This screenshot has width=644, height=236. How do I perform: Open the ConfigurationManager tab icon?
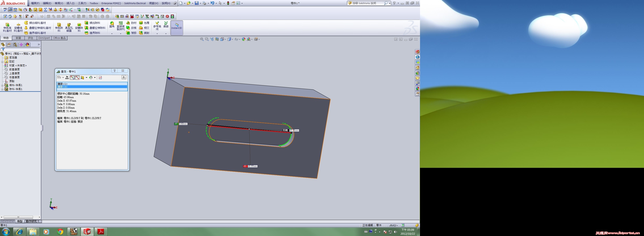coord(15,44)
